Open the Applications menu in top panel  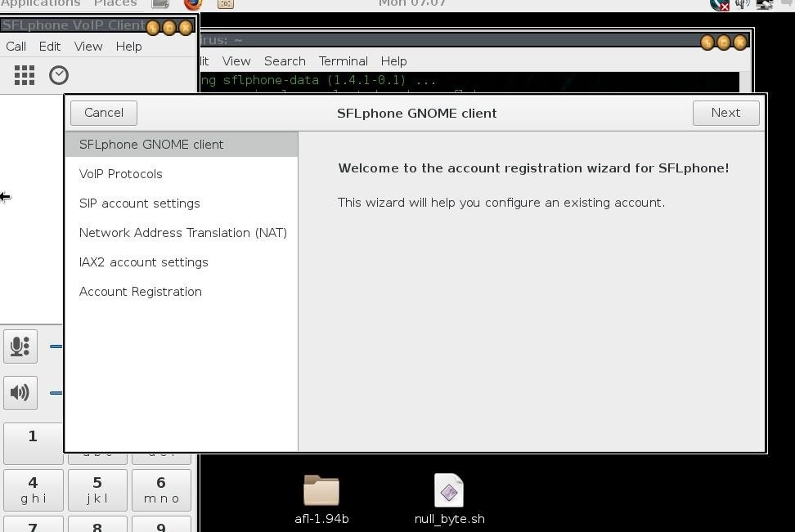[x=41, y=3]
